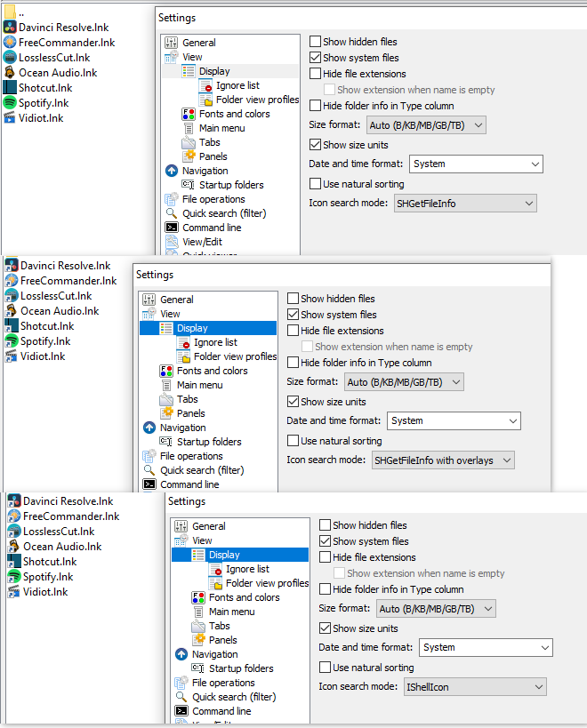Image resolution: width=587 pixels, height=728 pixels.
Task: Select Fonts and colors in middle Settings tree
Action: tap(213, 371)
